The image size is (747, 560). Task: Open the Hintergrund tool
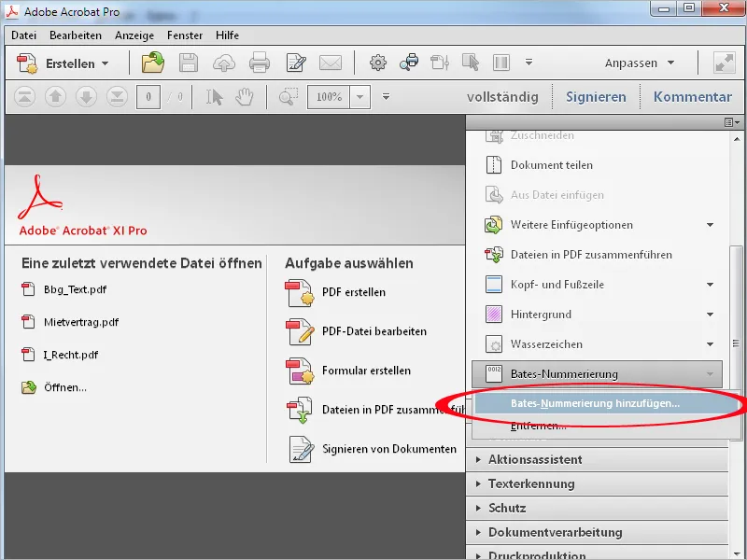(540, 314)
